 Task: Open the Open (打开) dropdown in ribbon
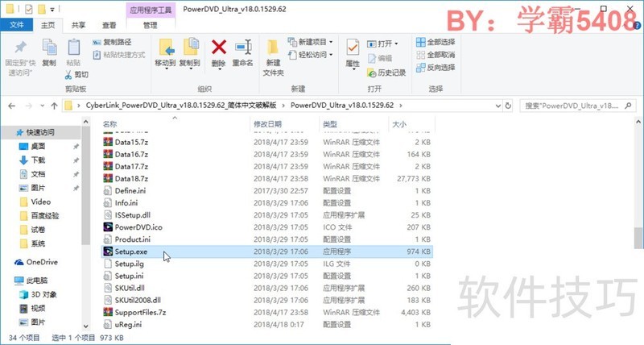[396, 44]
